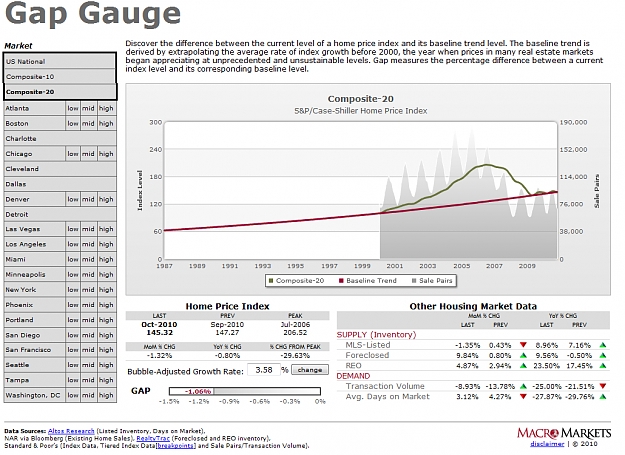Click the 'Transaction Volume' row label
625x455 pixels.
pyautogui.click(x=385, y=386)
